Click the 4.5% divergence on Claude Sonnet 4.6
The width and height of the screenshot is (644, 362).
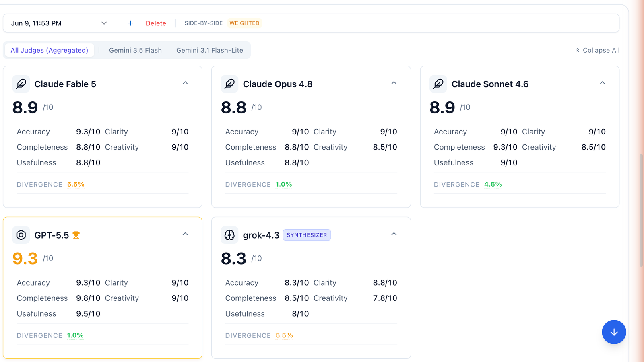[493, 184]
